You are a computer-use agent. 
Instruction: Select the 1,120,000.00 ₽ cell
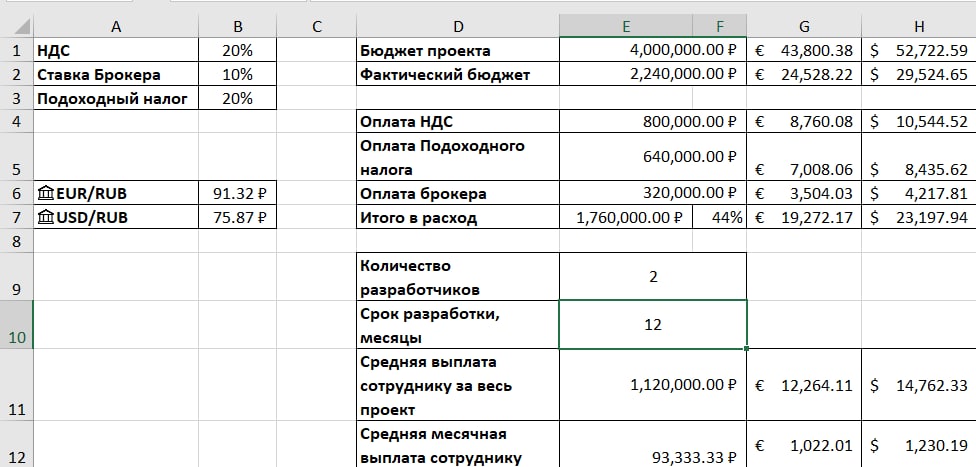click(x=653, y=385)
